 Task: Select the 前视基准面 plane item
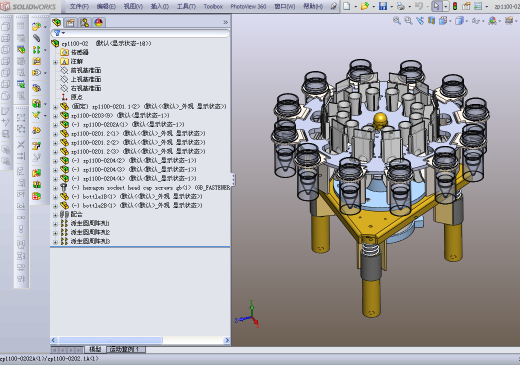click(86, 70)
